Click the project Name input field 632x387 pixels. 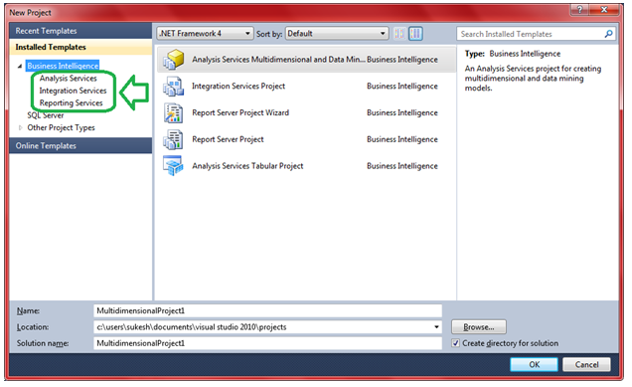click(x=268, y=311)
